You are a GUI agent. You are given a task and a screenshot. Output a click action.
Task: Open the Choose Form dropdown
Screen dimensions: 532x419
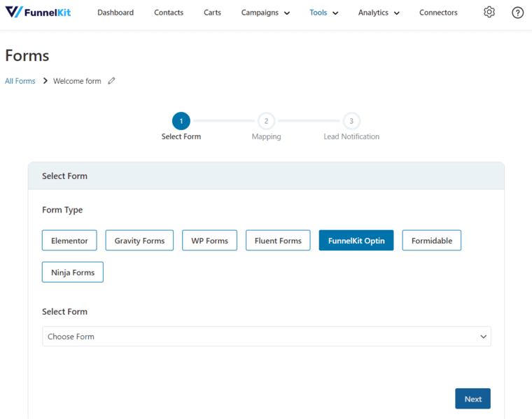[x=266, y=336]
